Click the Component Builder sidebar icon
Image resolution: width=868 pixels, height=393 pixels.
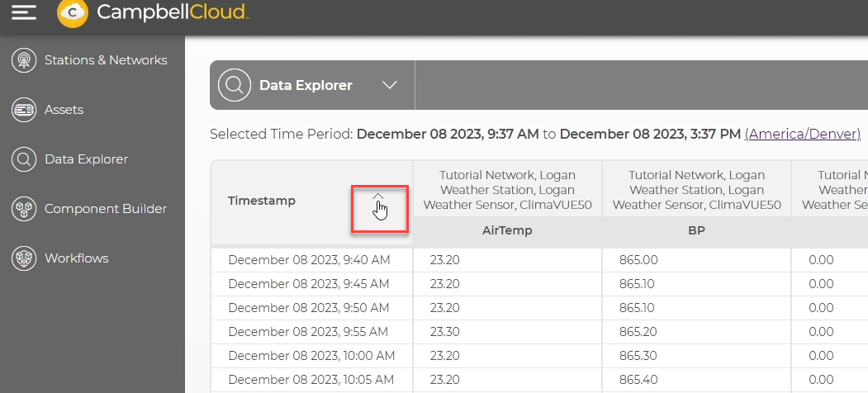click(x=23, y=209)
